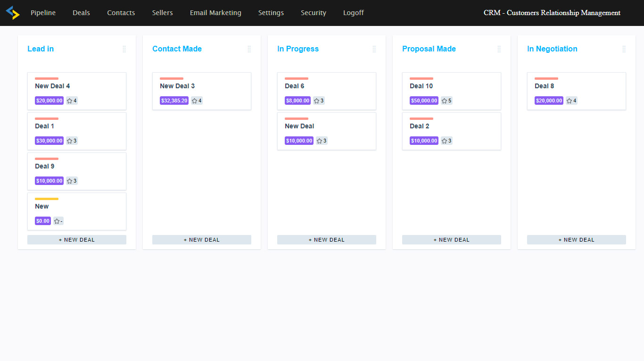Add a new deal in Lead in column

(x=77, y=240)
